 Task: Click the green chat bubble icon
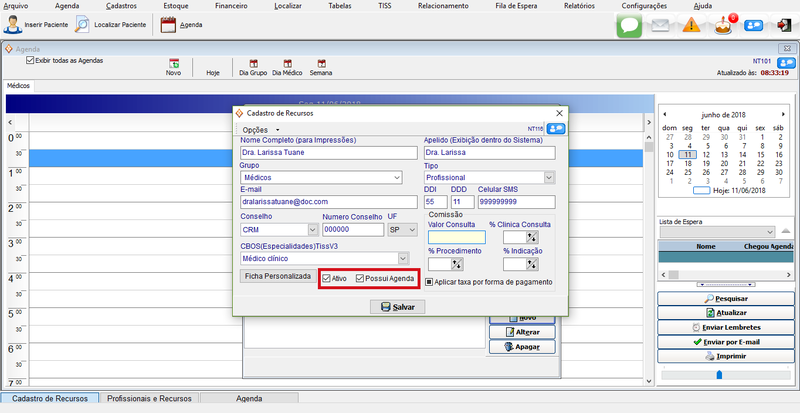(x=628, y=26)
